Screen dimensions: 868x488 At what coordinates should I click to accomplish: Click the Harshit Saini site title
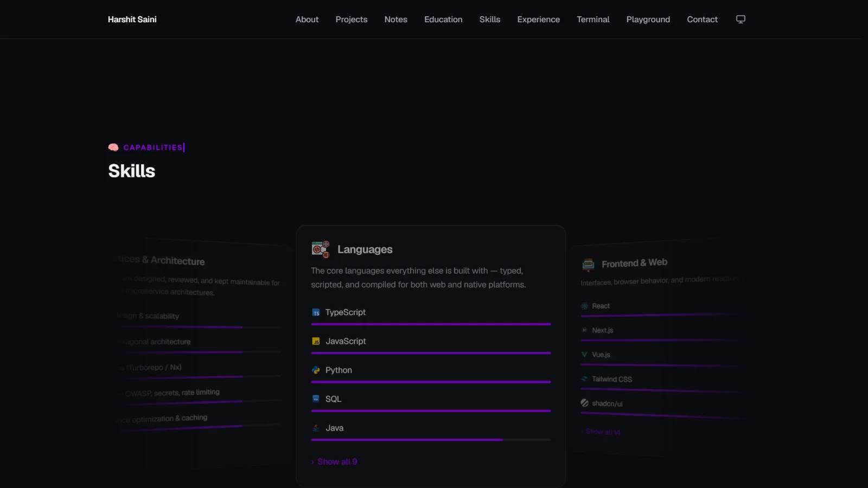132,20
